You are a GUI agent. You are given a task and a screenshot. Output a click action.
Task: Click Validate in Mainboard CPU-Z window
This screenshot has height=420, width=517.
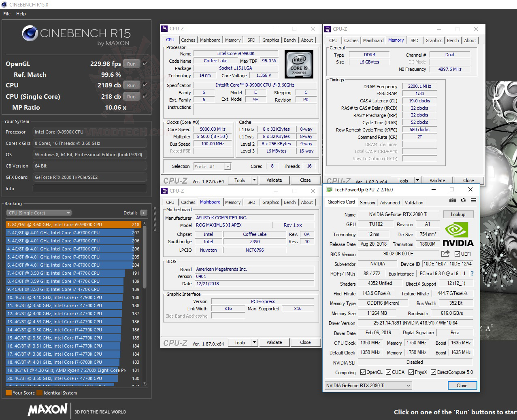click(x=274, y=342)
